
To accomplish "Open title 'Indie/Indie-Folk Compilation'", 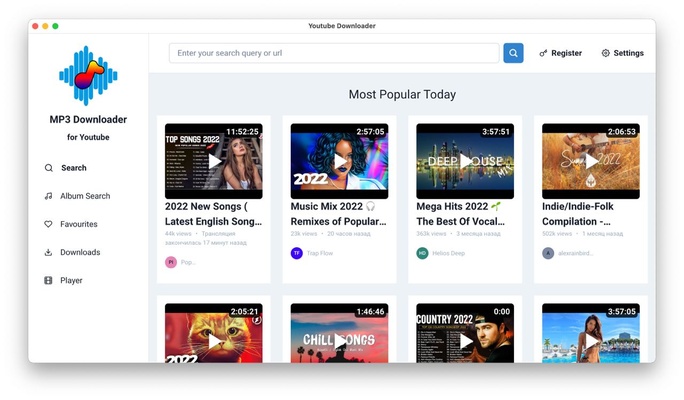I will tap(578, 214).
